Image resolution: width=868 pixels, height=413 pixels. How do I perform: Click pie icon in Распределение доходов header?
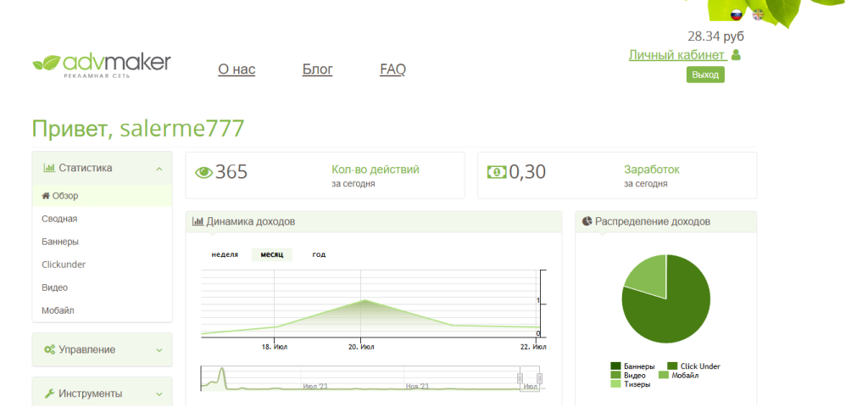(x=587, y=221)
